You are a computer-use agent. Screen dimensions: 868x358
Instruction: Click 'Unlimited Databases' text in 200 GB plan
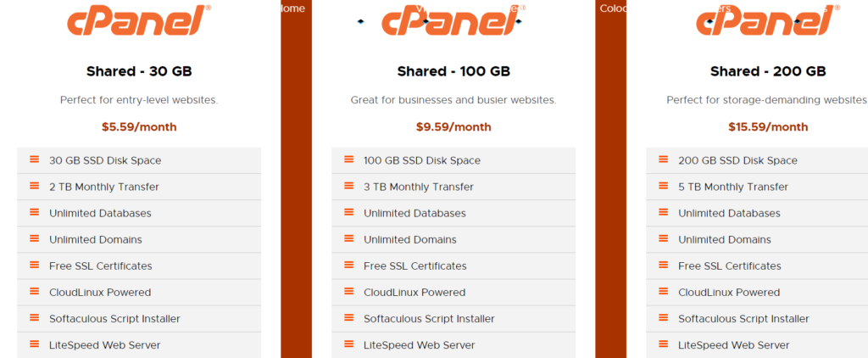(x=729, y=214)
